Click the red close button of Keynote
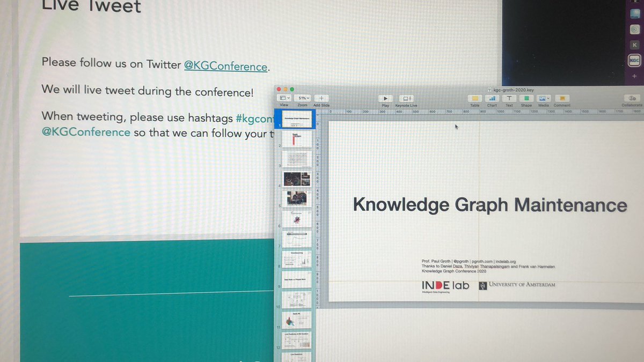This screenshot has width=644, height=362. [x=279, y=89]
